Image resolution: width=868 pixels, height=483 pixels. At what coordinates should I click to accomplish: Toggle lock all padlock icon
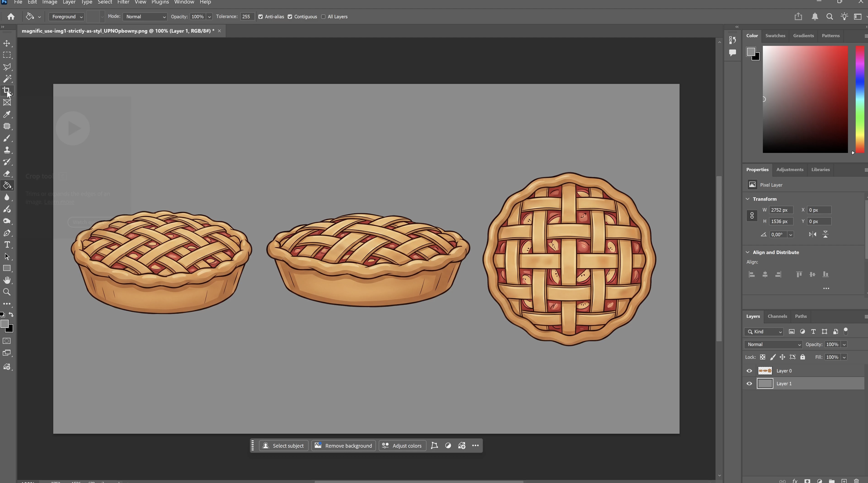(x=802, y=357)
